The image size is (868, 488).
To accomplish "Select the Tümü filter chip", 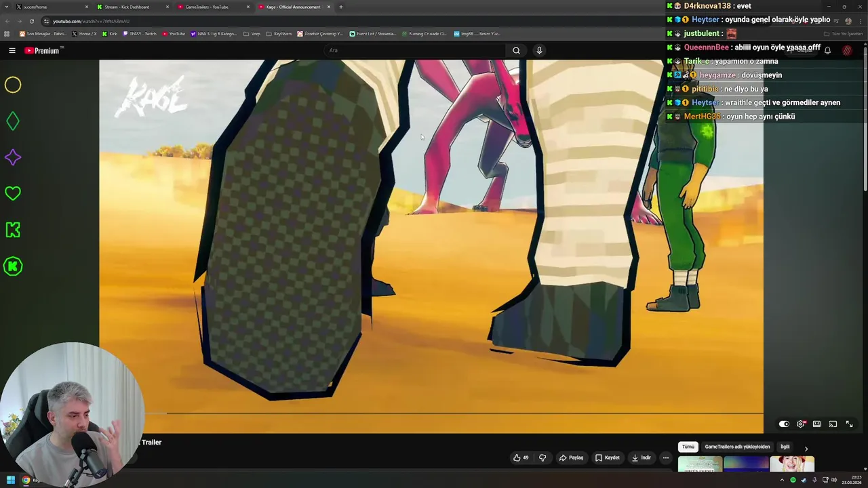I will click(x=688, y=447).
